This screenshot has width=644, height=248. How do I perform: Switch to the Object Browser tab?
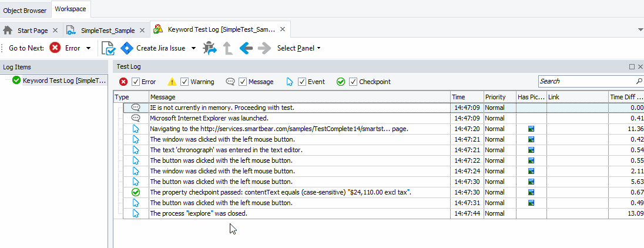pyautogui.click(x=25, y=10)
